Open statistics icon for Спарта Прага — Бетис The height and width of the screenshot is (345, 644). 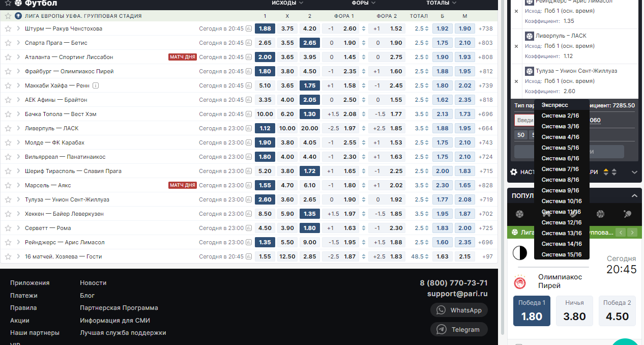(249, 43)
